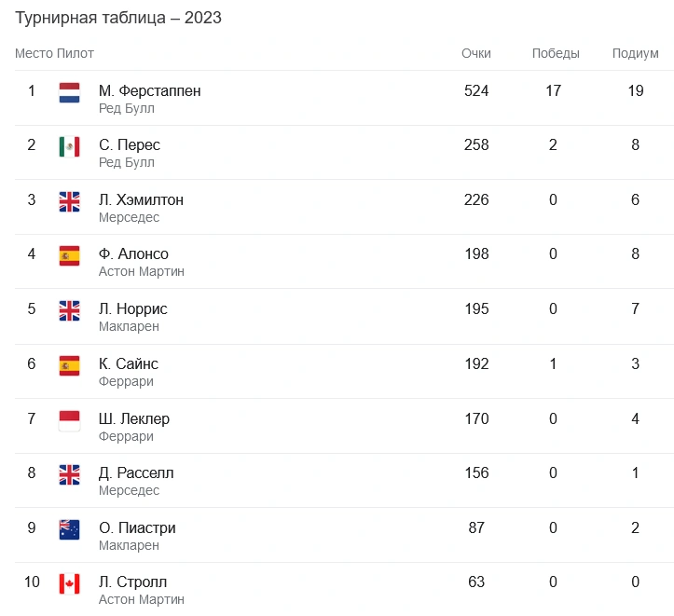Click the Турнирная таблица – 2023 title
The height and width of the screenshot is (616, 674).
click(x=117, y=18)
